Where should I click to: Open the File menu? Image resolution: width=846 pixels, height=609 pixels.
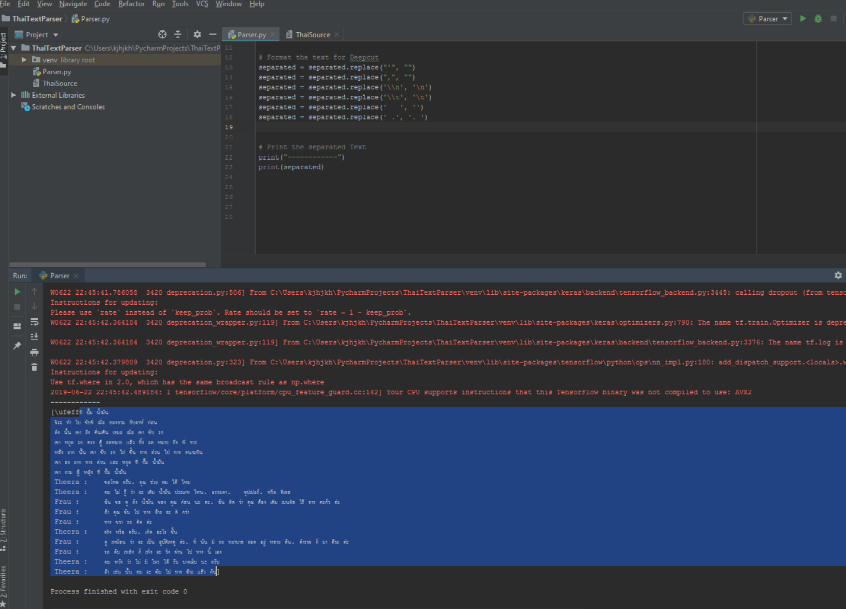tap(5, 4)
